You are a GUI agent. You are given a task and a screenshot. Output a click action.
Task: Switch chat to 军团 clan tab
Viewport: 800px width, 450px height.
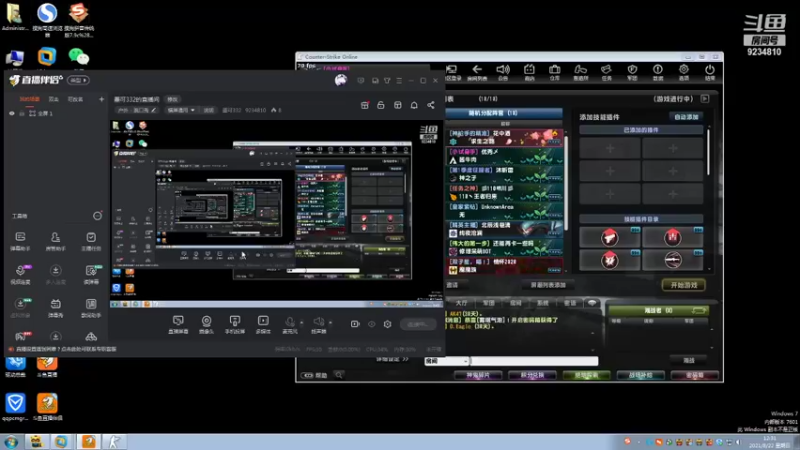[488, 303]
